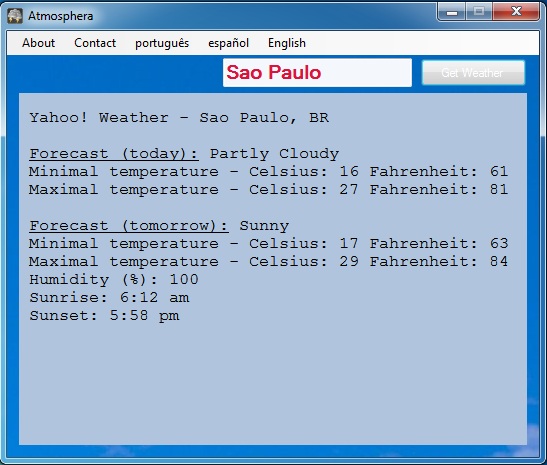
Task: Switch language to español
Action: pyautogui.click(x=228, y=43)
